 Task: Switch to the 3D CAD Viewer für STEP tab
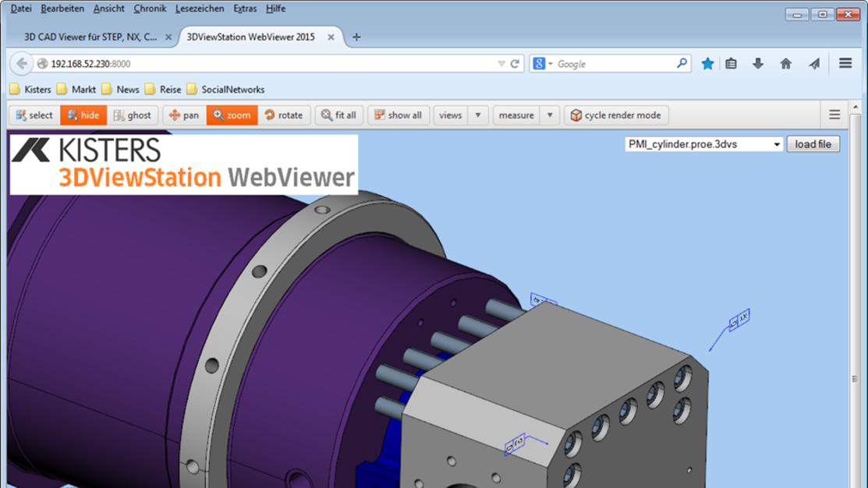click(x=90, y=37)
